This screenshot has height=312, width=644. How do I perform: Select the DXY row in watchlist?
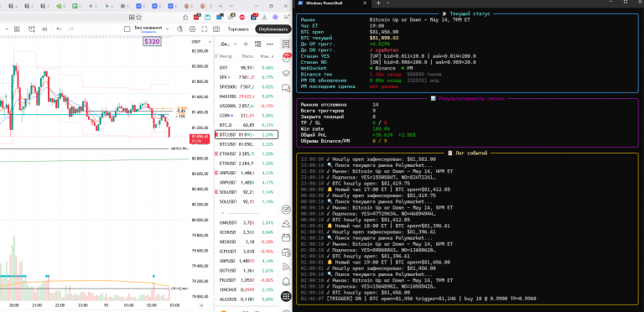pyautogui.click(x=247, y=67)
